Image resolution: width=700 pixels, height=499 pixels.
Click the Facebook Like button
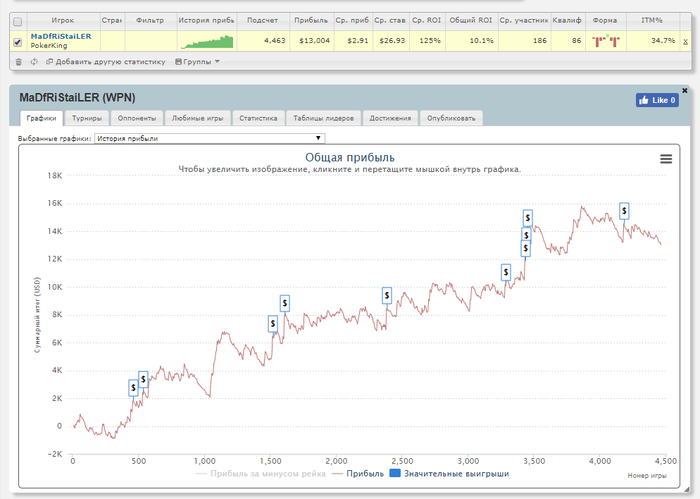(x=657, y=100)
